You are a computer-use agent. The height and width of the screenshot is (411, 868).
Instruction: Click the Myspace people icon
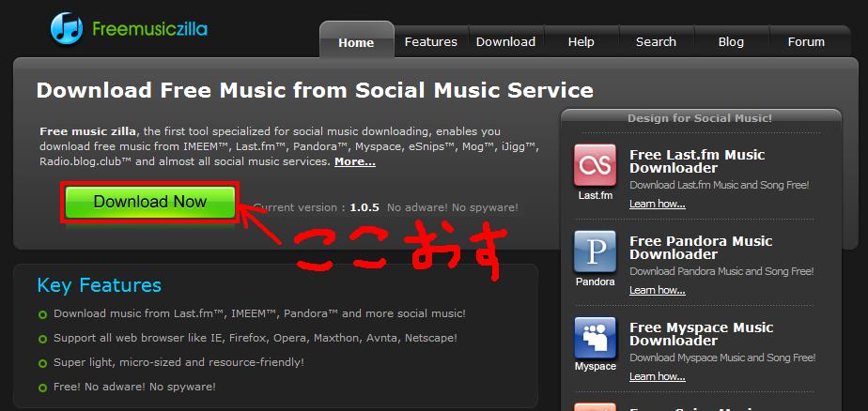point(595,338)
